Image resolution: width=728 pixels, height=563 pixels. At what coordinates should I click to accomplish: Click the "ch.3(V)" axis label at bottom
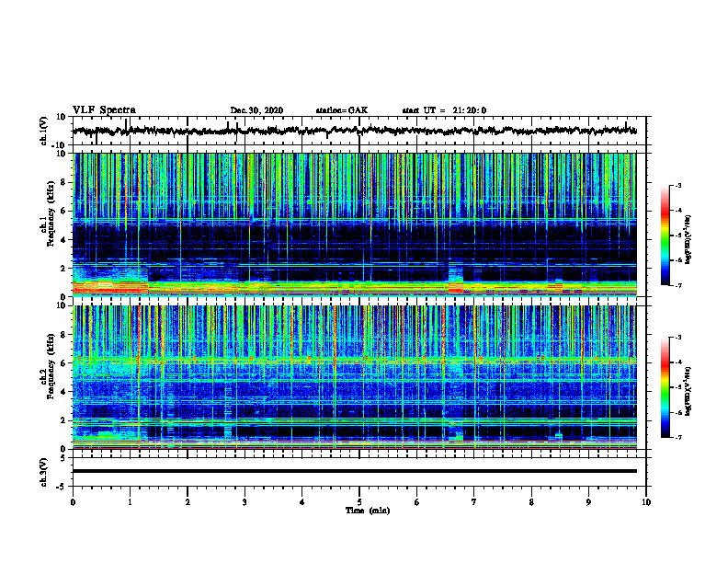44,472
